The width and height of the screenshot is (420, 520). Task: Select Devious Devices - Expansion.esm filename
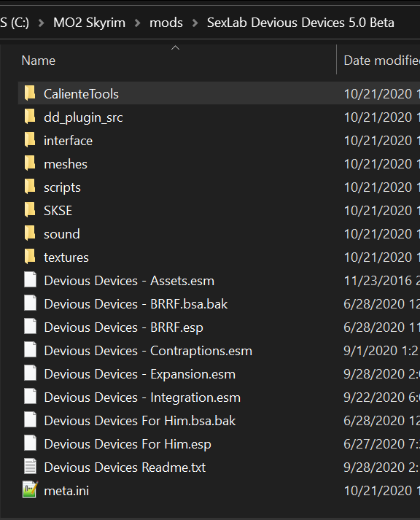coord(139,374)
